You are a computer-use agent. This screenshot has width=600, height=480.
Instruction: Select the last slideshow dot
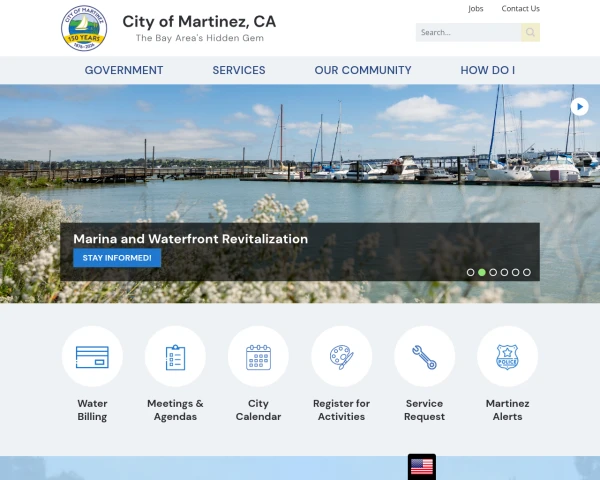pos(527,272)
